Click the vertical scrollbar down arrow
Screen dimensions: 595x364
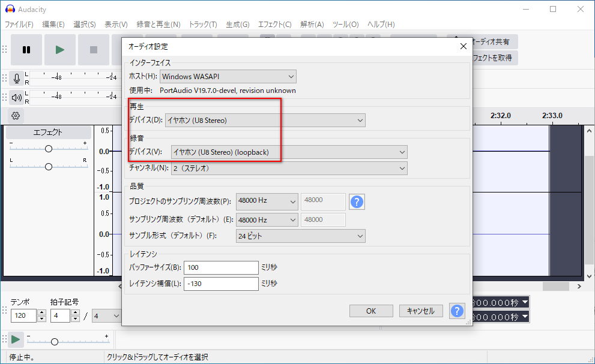click(x=589, y=277)
